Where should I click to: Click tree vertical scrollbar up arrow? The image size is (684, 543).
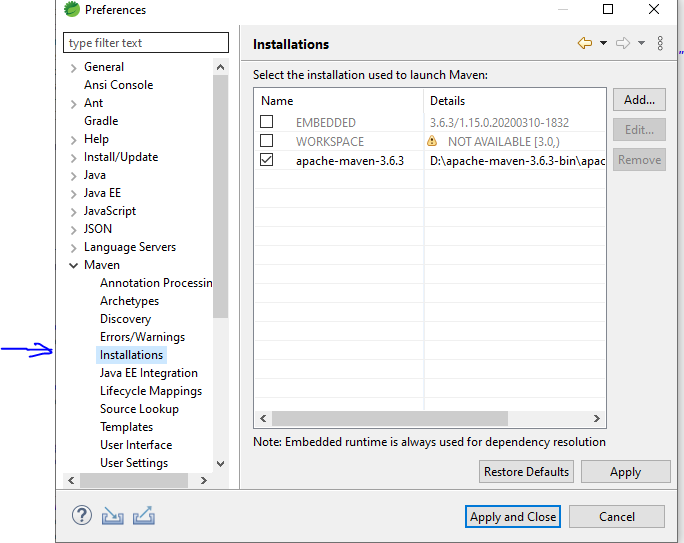(221, 67)
